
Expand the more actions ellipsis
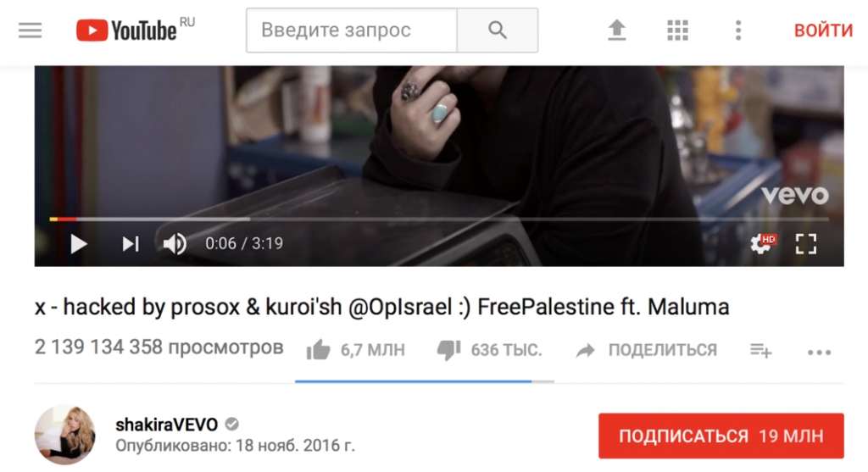click(x=820, y=352)
